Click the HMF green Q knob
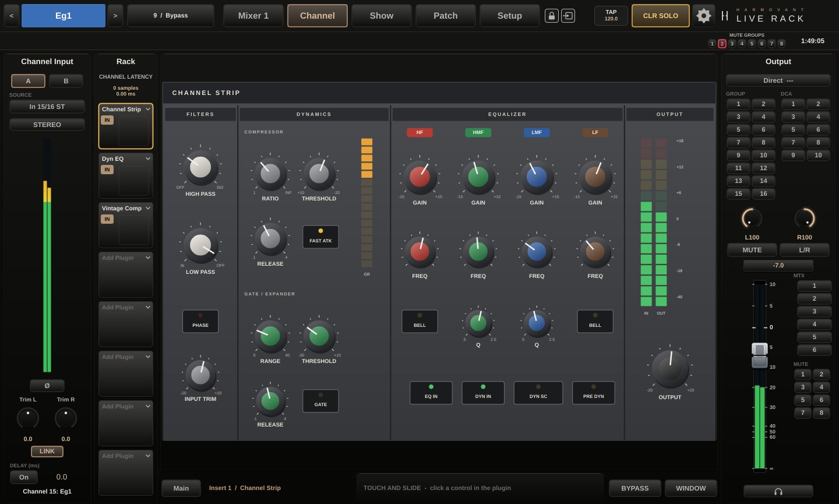 click(478, 322)
